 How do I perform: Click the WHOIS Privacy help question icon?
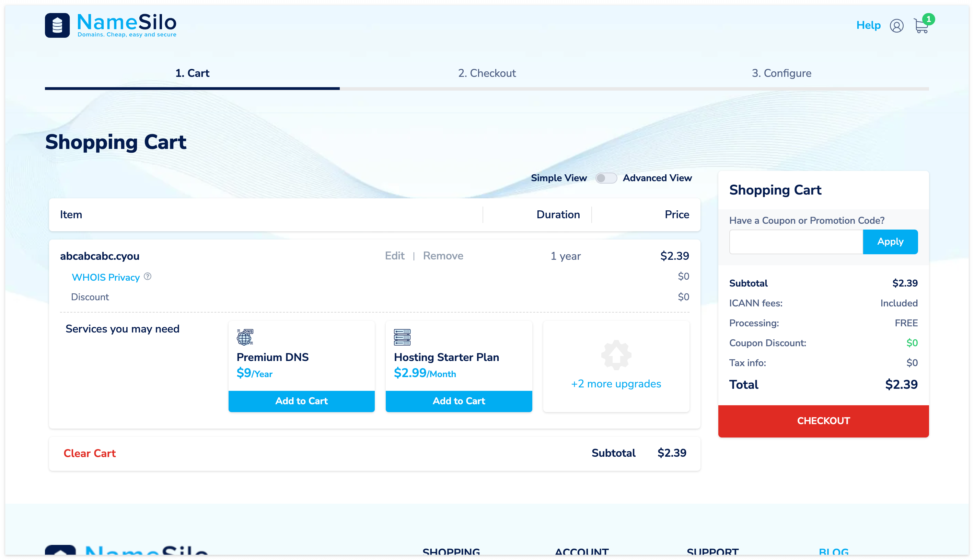tap(148, 276)
